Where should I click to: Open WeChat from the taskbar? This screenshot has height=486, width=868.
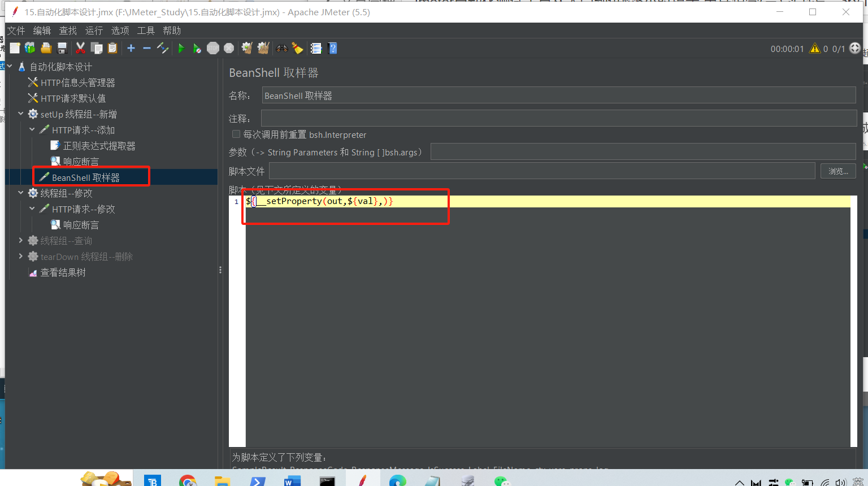click(x=501, y=481)
